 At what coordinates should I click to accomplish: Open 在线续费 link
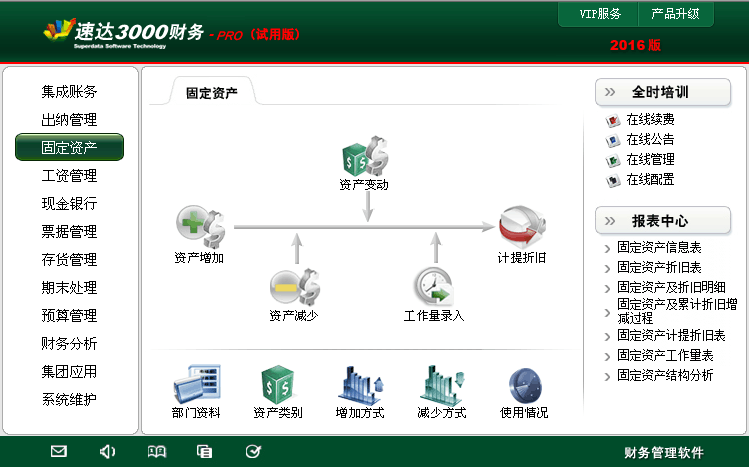click(x=651, y=119)
